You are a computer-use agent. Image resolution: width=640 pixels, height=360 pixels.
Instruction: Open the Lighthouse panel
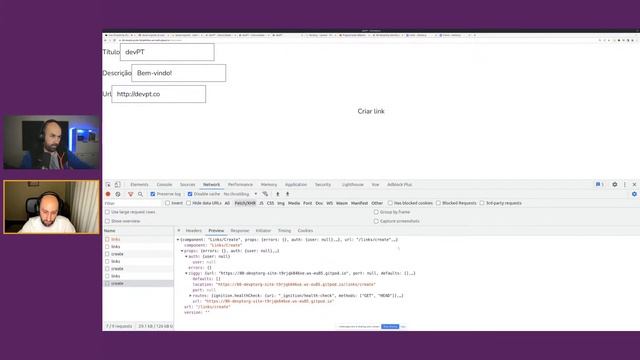[x=352, y=184]
